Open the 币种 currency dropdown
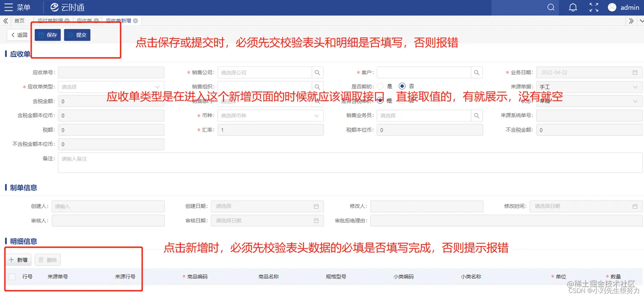This screenshot has width=644, height=297. pos(270,115)
